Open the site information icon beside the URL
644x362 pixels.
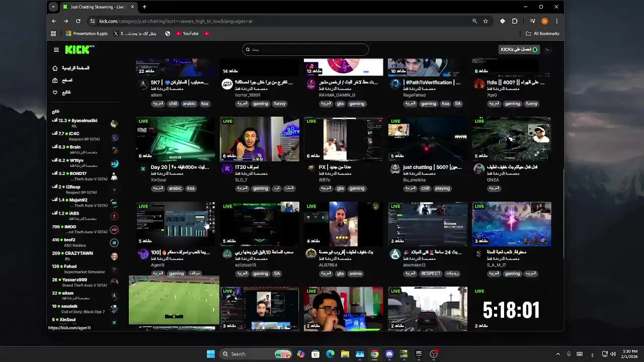[92, 21]
